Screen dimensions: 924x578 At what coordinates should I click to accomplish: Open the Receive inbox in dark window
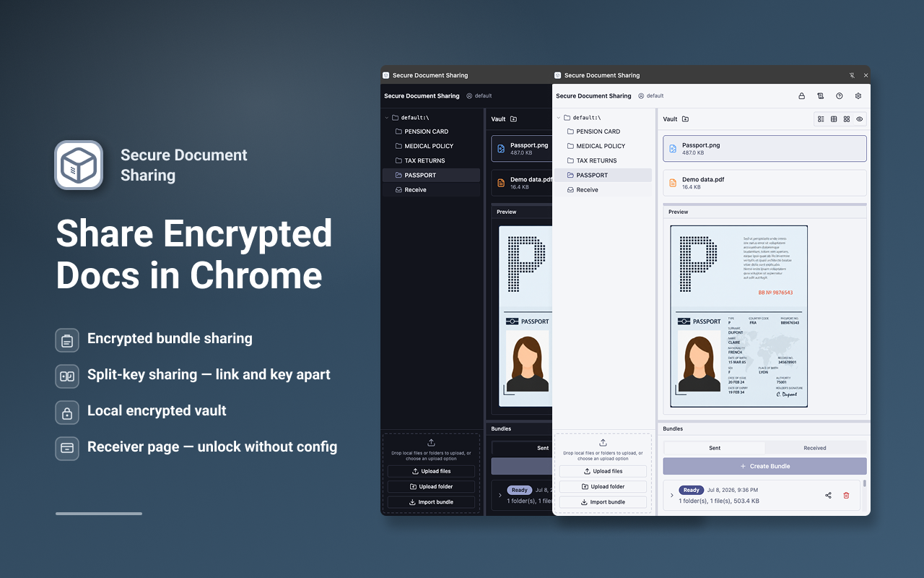431,189
